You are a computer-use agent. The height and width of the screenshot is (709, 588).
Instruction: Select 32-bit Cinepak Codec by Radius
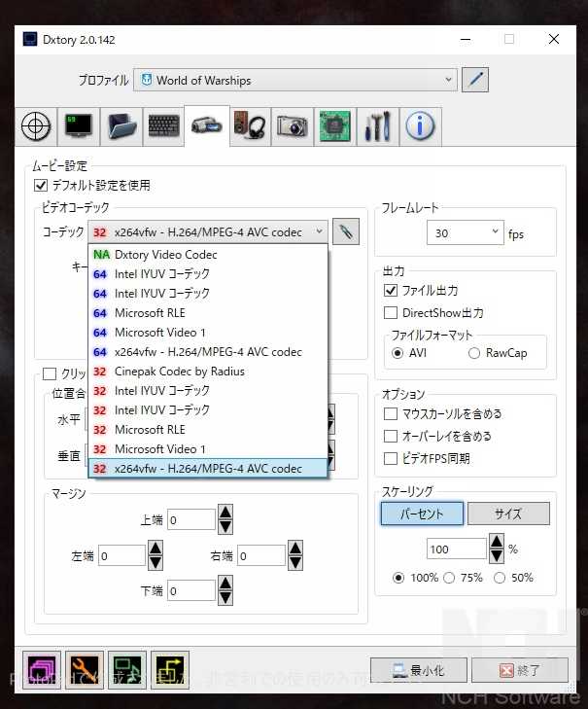coord(207,372)
